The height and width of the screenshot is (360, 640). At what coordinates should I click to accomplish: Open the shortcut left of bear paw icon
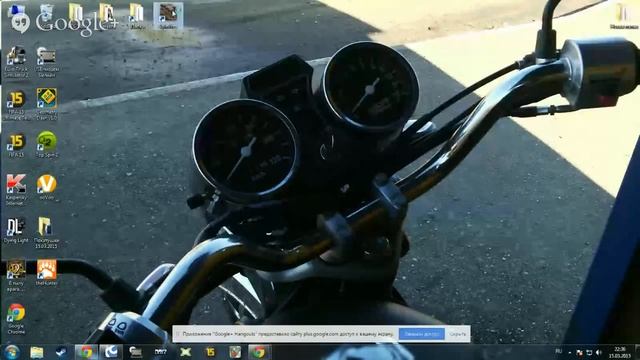(16, 275)
